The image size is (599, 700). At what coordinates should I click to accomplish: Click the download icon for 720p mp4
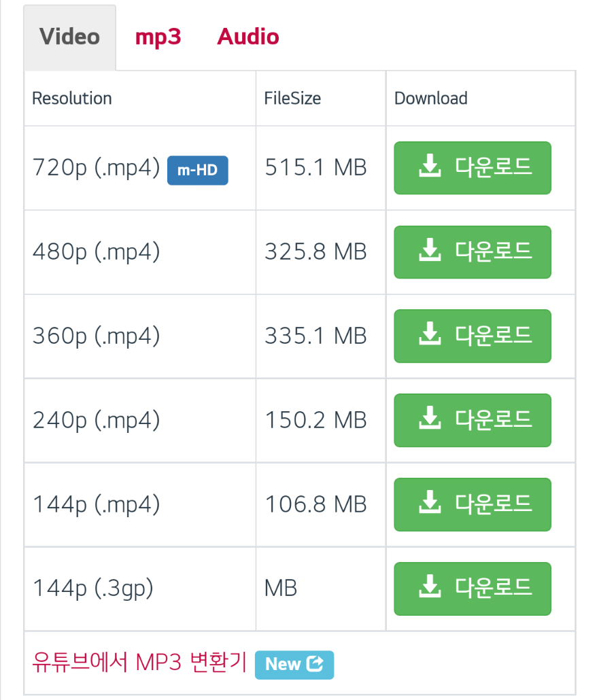coord(430,168)
